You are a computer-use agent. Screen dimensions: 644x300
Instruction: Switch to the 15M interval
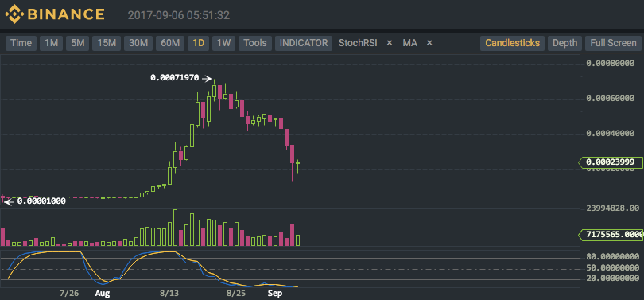107,43
